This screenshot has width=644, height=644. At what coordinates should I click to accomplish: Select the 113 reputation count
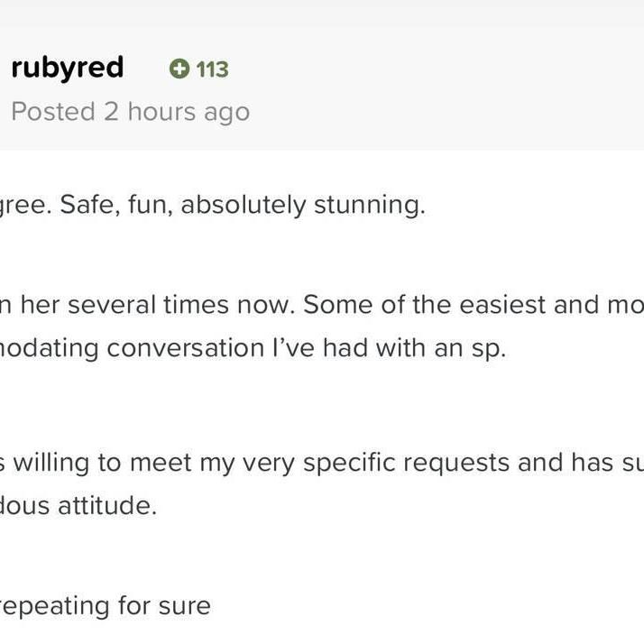click(212, 69)
